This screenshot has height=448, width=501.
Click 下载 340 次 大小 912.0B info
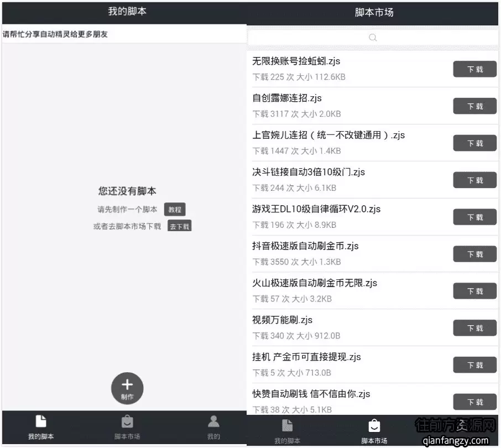click(x=296, y=336)
